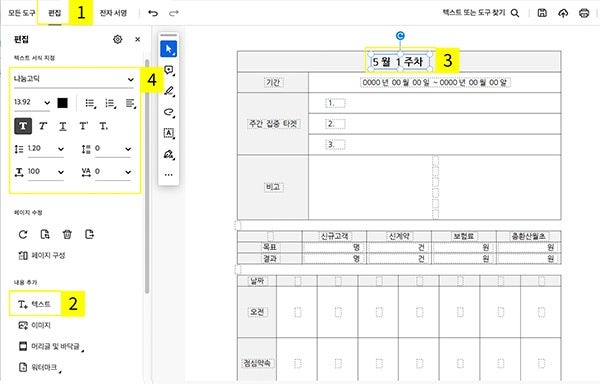Click the 기간 label cell
This screenshot has width=600, height=384.
273,82
